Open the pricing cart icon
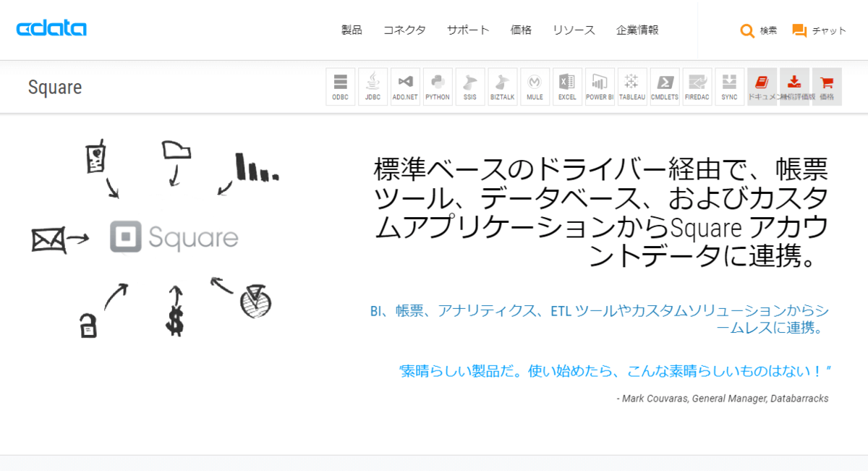Viewport: 868px width, 471px height. (x=827, y=87)
